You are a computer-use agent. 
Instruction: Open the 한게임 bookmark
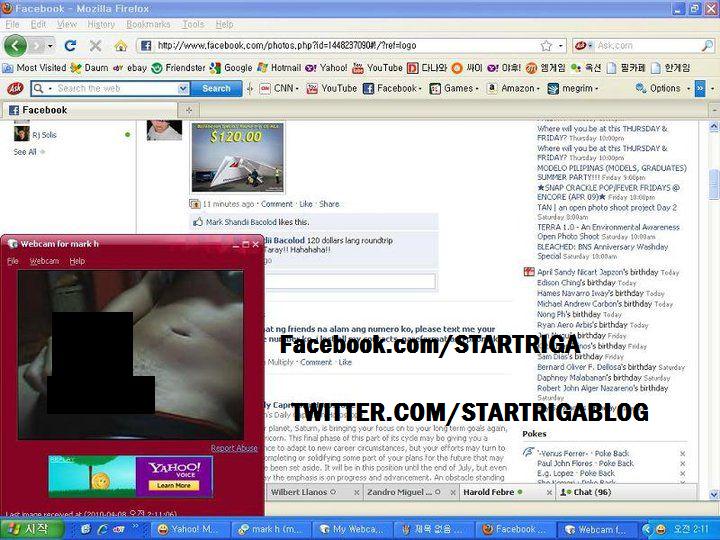click(671, 68)
